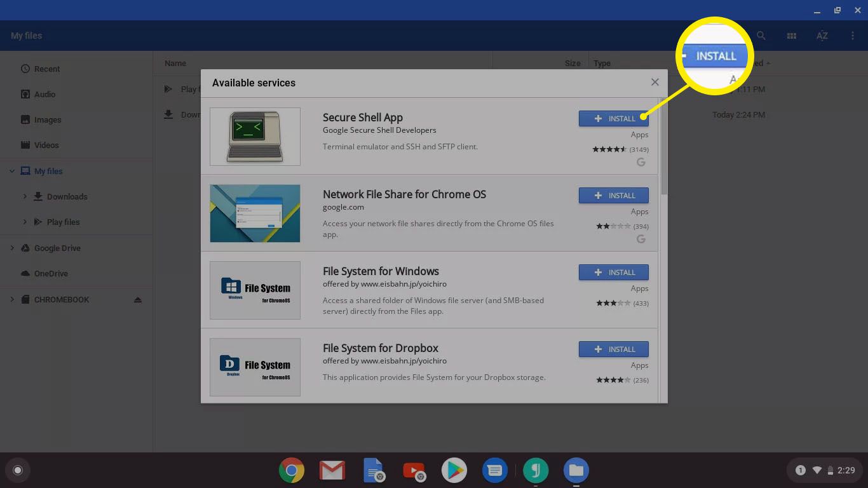The width and height of the screenshot is (868, 488).
Task: Launch Messages from the shelf
Action: click(495, 471)
